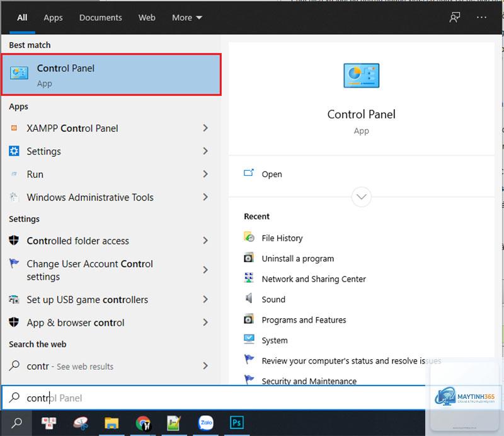Open Photoshop from the taskbar
Viewport: 504px width, 436px height.
(237, 423)
